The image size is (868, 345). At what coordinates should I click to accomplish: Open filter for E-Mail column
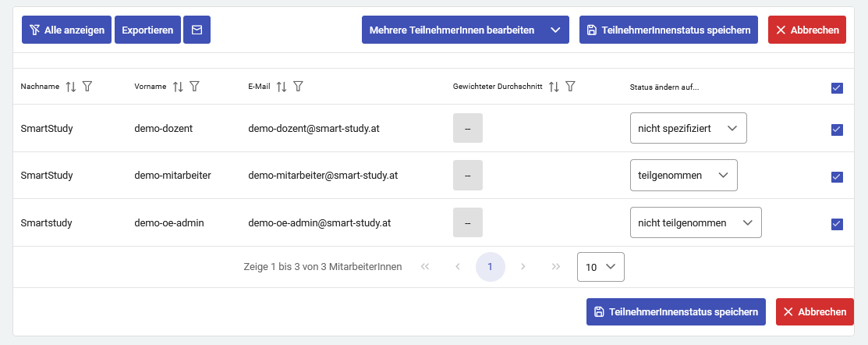(x=298, y=87)
